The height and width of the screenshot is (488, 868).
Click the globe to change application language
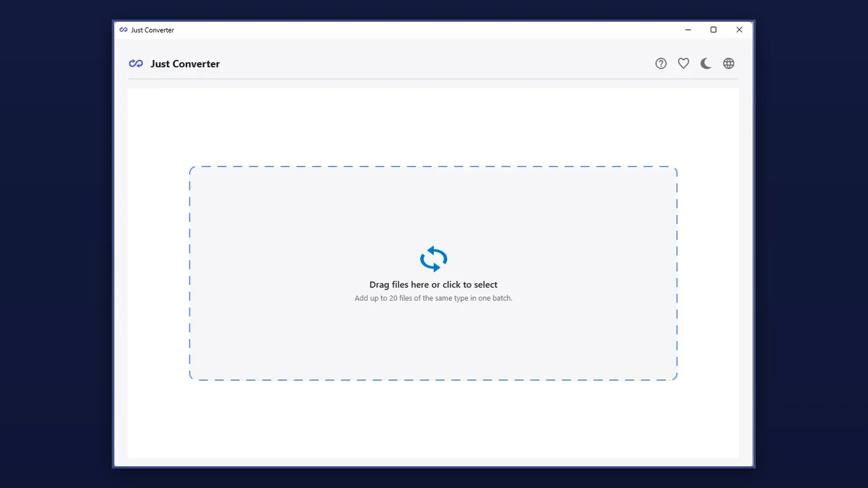coord(728,63)
